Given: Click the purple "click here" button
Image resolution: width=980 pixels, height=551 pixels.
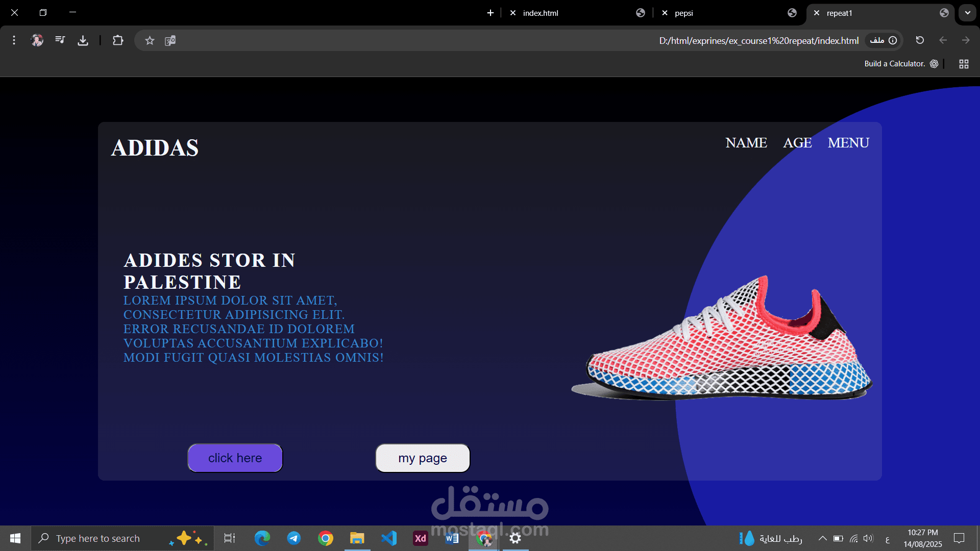Looking at the screenshot, I should [x=235, y=458].
